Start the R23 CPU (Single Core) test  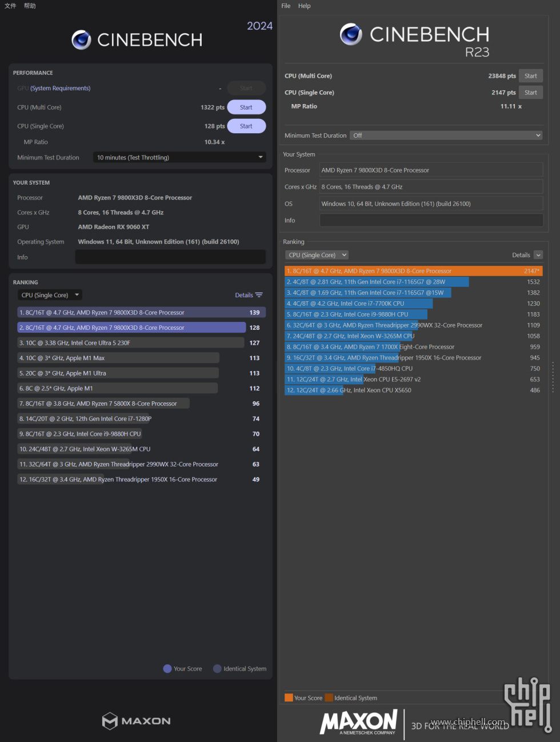(x=531, y=93)
